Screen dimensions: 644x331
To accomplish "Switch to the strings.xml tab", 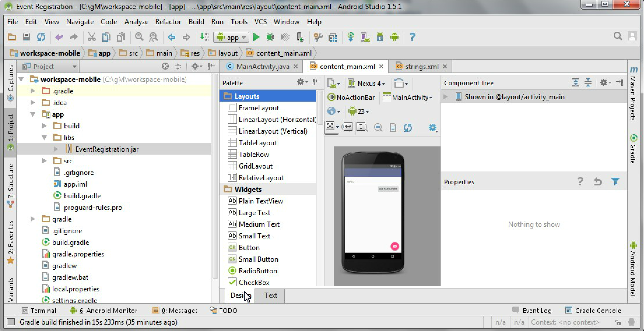I will [x=422, y=67].
